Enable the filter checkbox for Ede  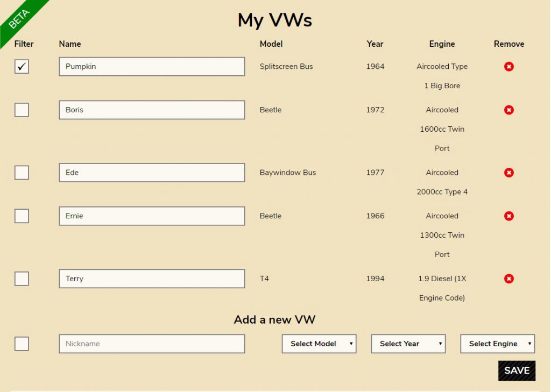tap(22, 173)
